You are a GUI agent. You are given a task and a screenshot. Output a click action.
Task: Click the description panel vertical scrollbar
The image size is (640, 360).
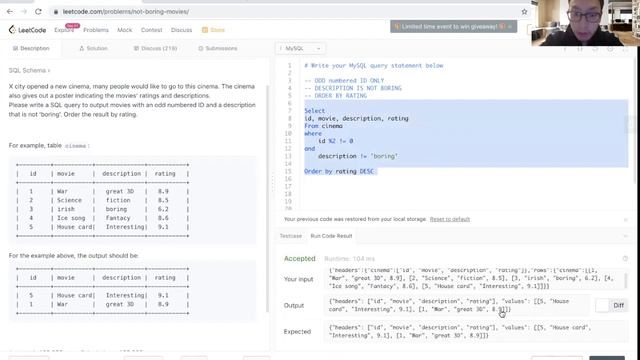click(x=267, y=198)
